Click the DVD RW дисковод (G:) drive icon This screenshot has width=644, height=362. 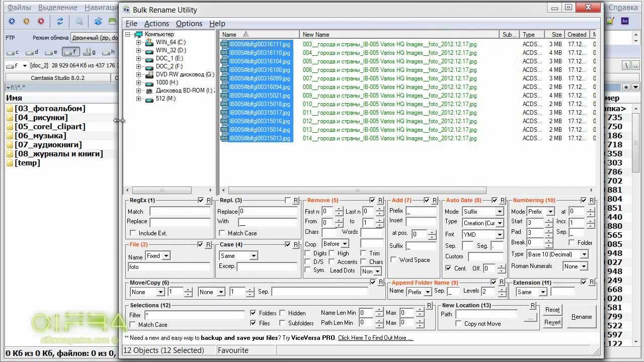point(149,74)
